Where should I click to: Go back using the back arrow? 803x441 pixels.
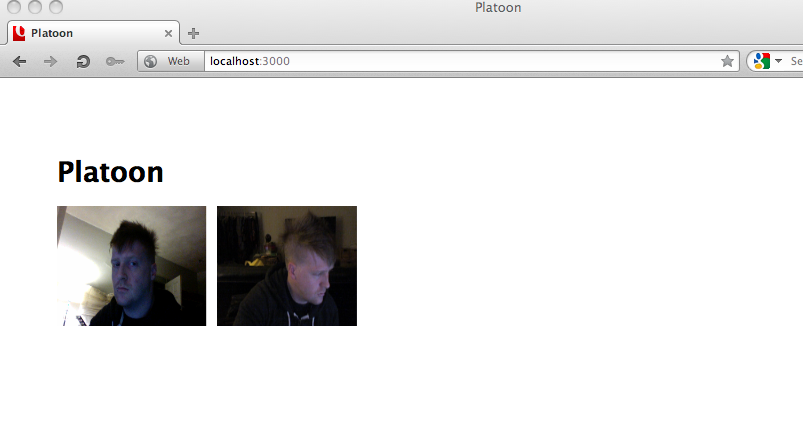(19, 62)
